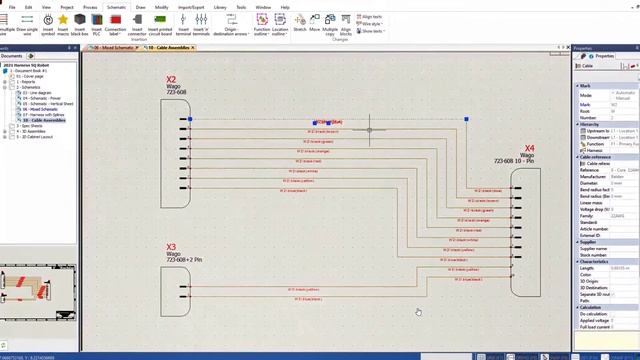
Task: Open the Show texts dropdown
Action: pyautogui.click(x=371, y=31)
